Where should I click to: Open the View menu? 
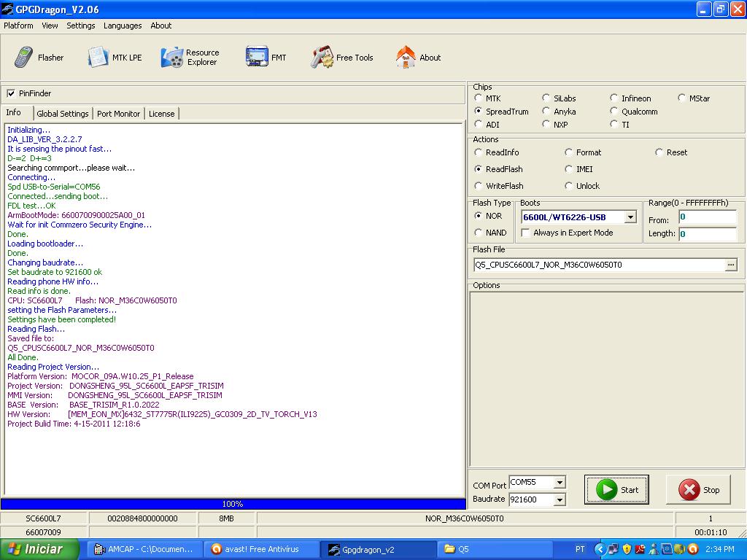click(50, 26)
